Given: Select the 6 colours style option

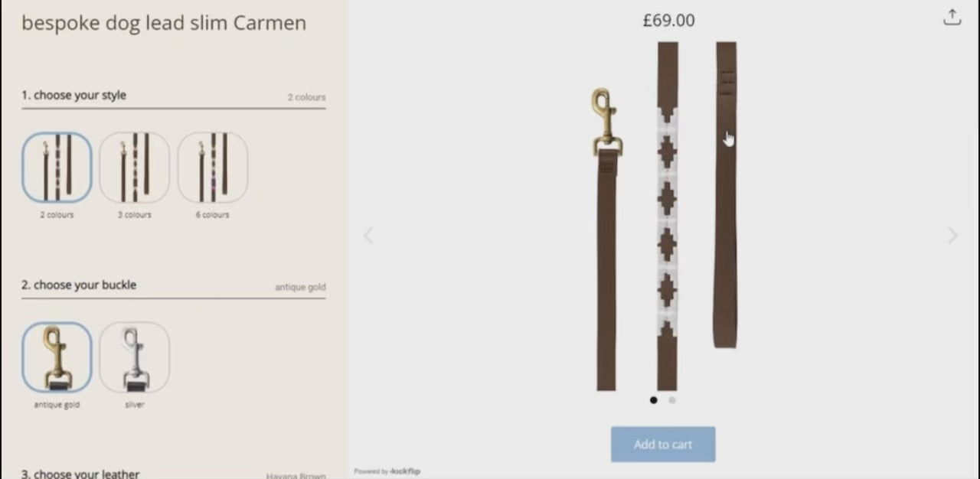Looking at the screenshot, I should 212,167.
